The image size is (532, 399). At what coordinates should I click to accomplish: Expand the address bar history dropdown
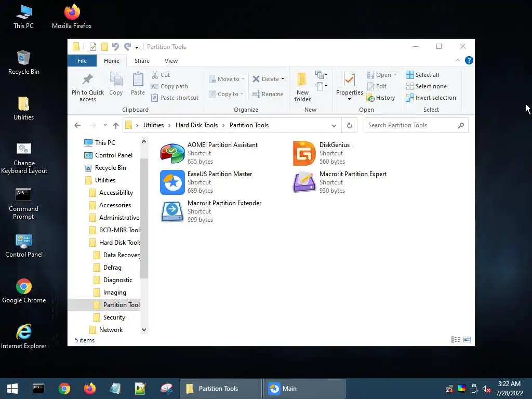(334, 126)
